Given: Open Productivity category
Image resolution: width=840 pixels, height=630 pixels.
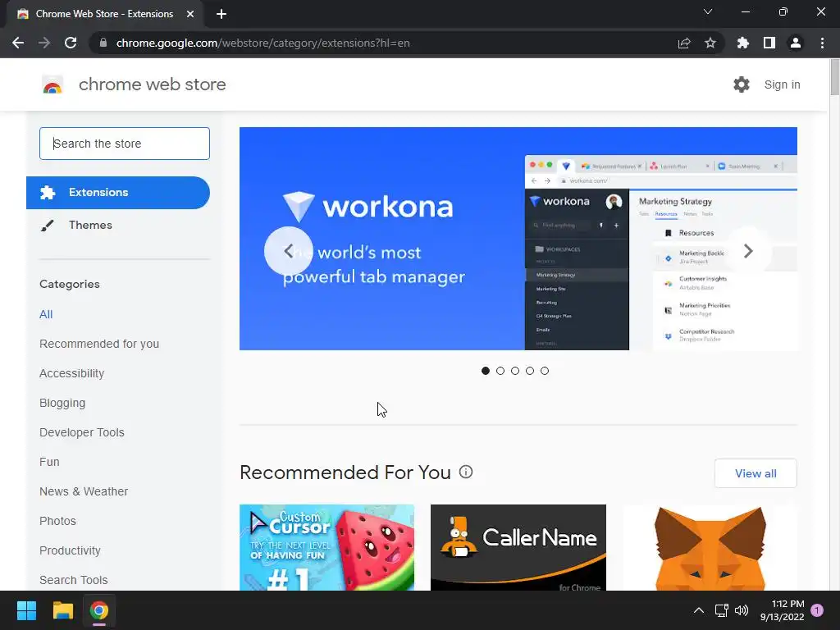Looking at the screenshot, I should pyautogui.click(x=70, y=550).
